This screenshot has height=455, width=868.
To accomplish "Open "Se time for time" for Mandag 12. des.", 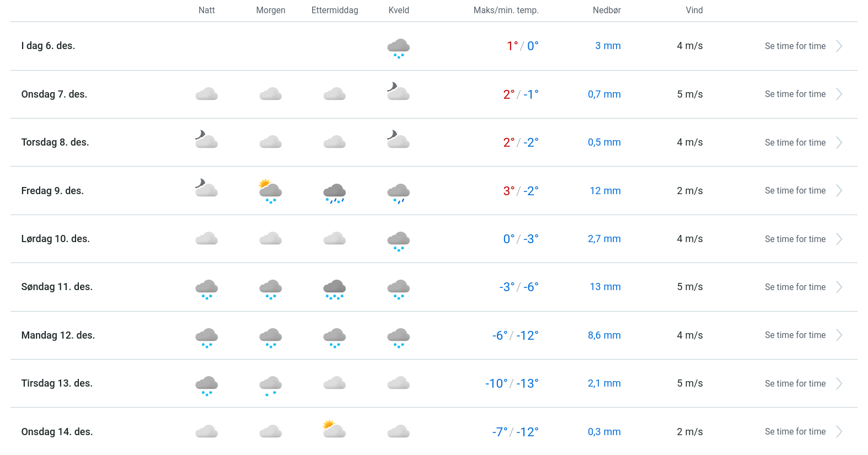I will (795, 335).
